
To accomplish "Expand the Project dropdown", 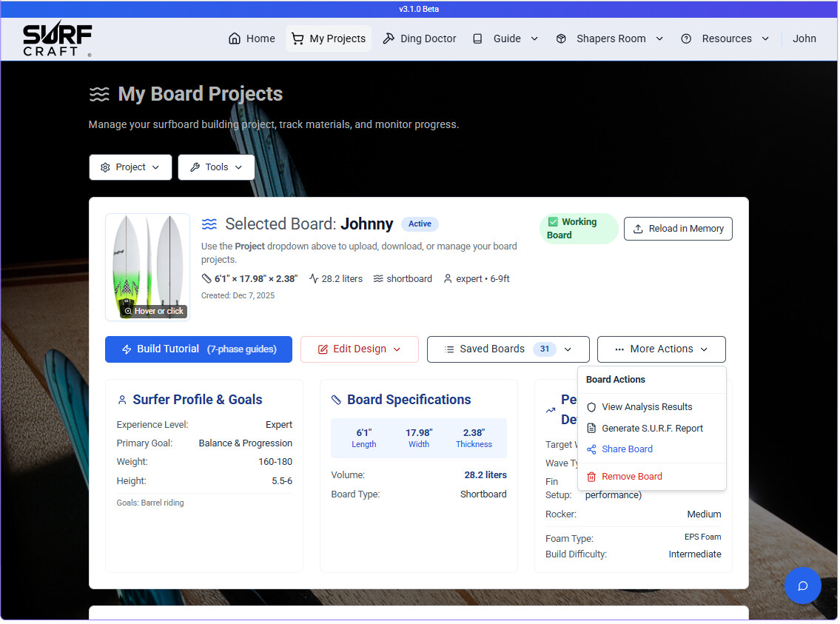I will click(x=130, y=167).
